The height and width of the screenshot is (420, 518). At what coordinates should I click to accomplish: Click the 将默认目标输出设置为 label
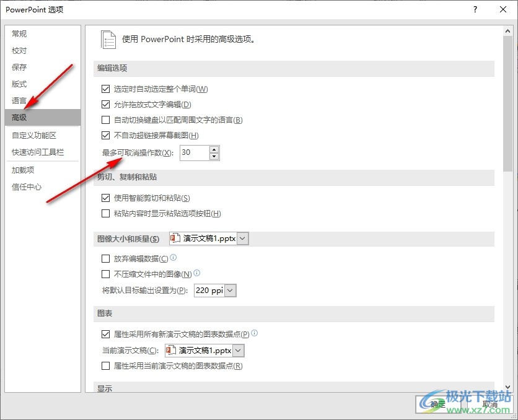pyautogui.click(x=145, y=291)
